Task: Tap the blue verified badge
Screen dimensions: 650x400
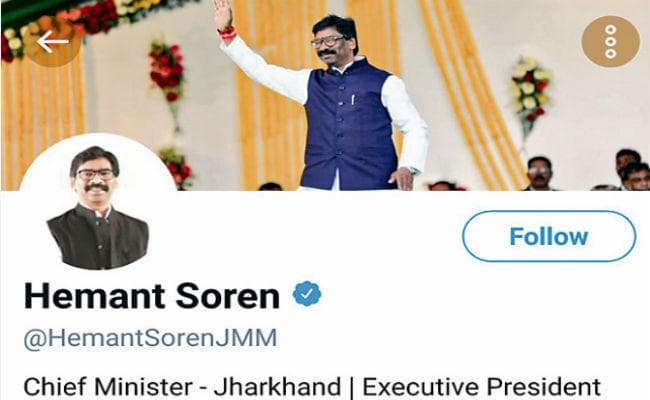Action: [307, 294]
